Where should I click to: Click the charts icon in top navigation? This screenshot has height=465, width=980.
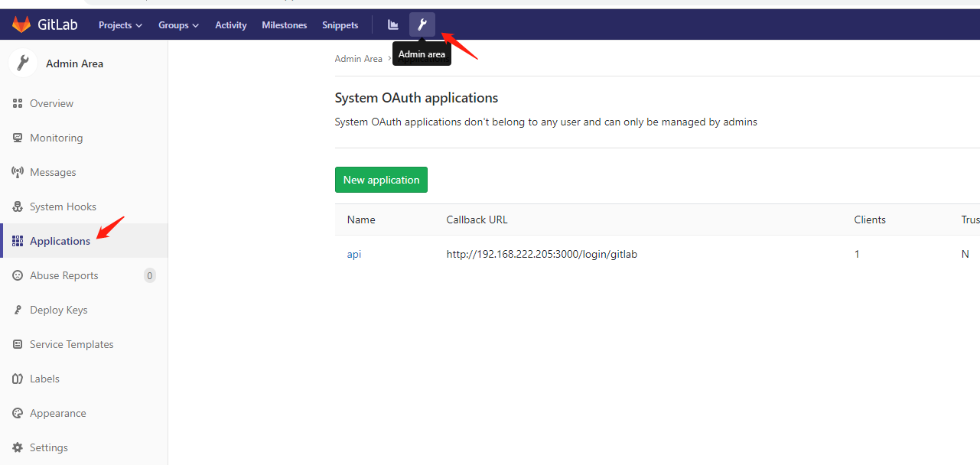392,24
